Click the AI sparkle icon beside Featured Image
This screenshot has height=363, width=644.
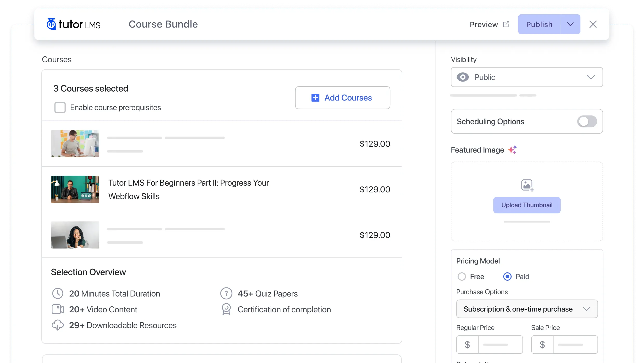(x=513, y=150)
